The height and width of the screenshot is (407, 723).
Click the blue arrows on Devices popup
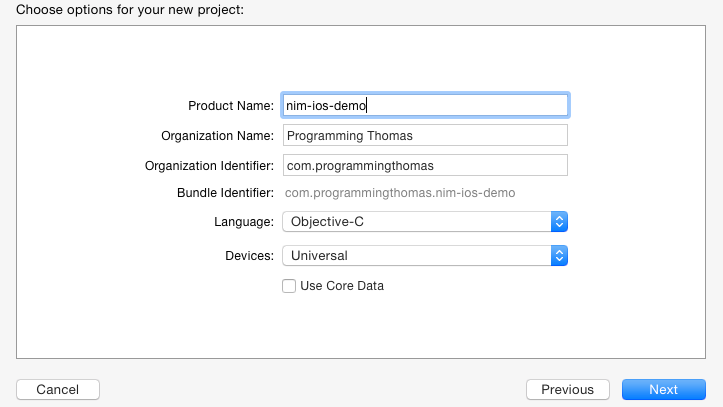click(559, 256)
